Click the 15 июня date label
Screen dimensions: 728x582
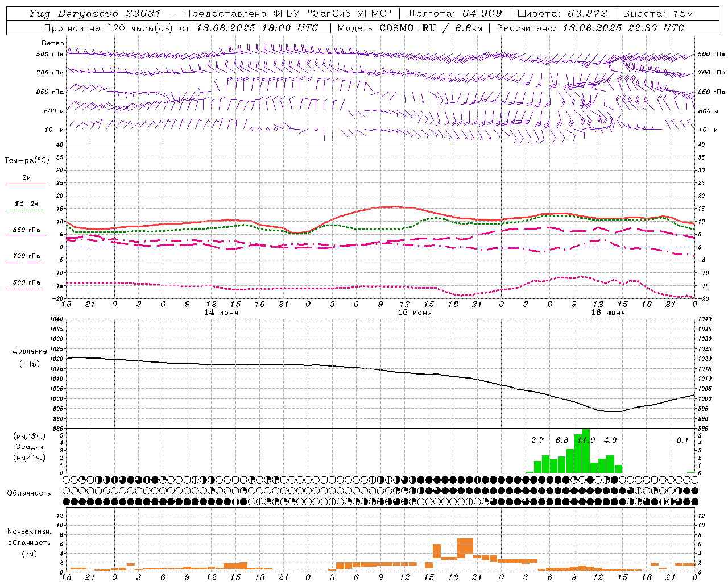click(415, 313)
